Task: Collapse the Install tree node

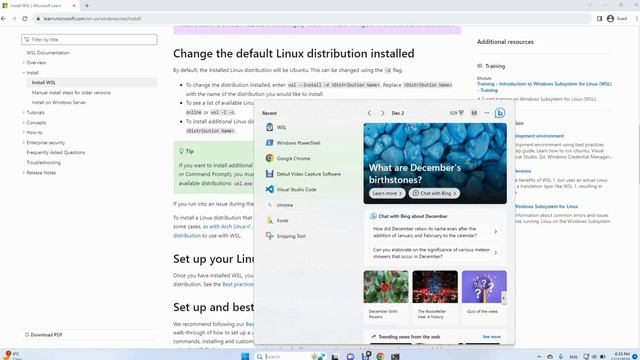Action: coord(24,73)
